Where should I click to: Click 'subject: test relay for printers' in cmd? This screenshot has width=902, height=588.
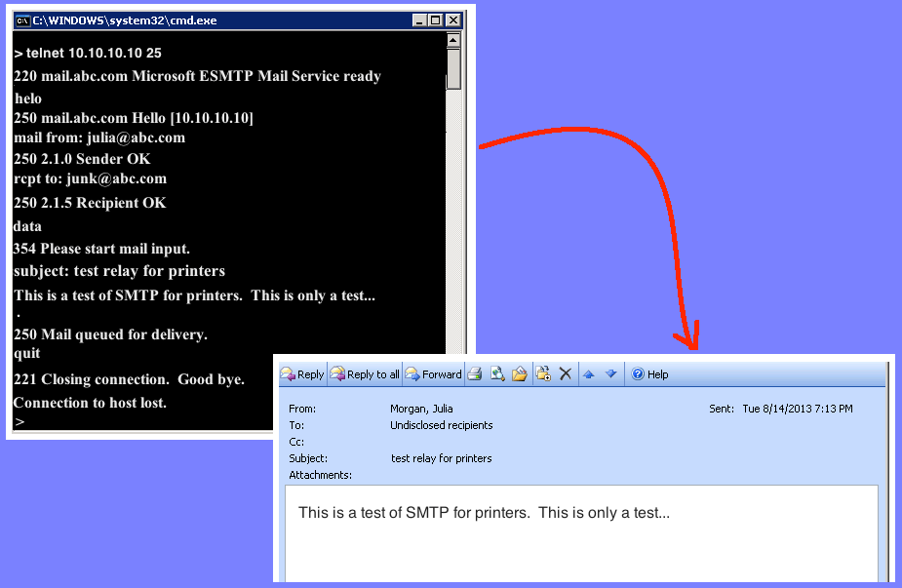pyautogui.click(x=119, y=271)
